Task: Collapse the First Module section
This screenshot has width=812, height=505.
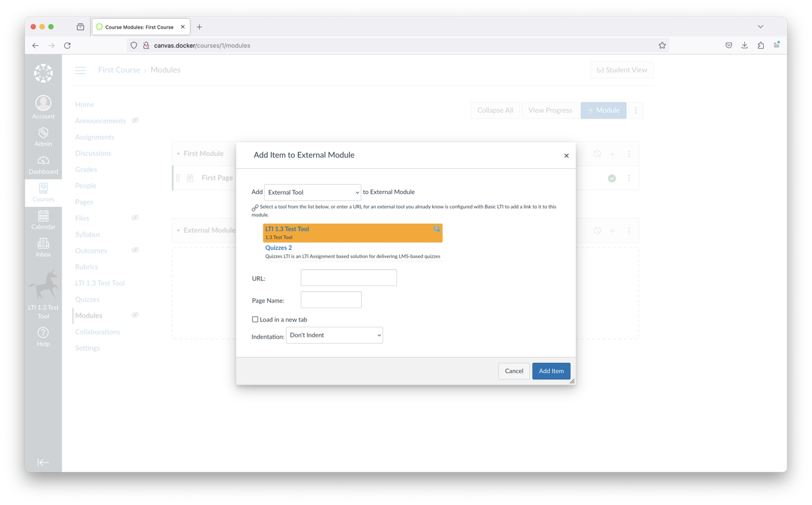Action: [x=178, y=153]
